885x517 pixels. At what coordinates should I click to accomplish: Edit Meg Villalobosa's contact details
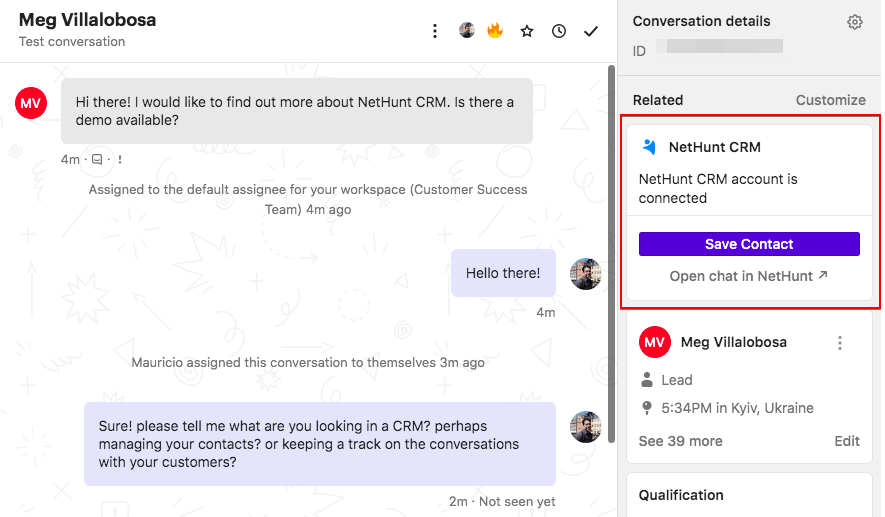(847, 441)
